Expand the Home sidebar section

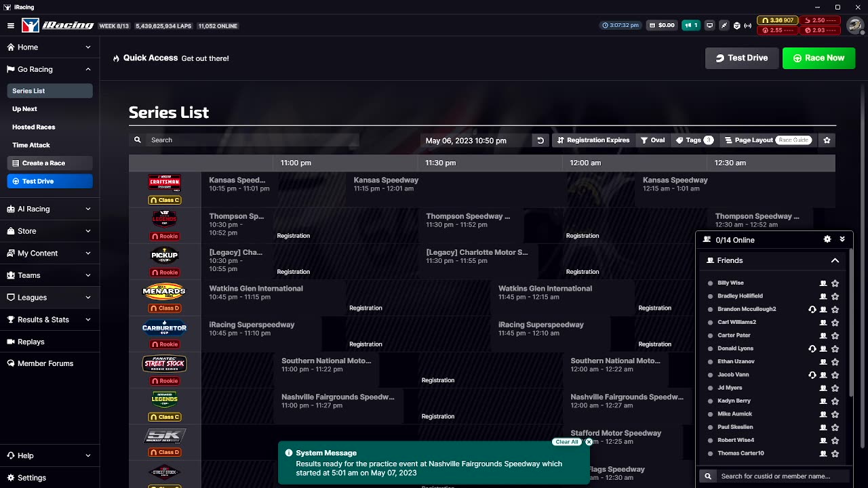click(x=50, y=47)
